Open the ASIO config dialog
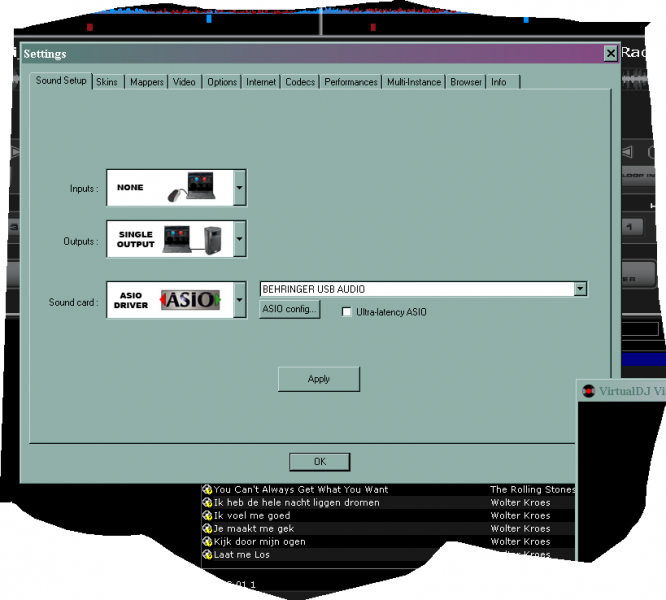666x600 pixels. 289,309
